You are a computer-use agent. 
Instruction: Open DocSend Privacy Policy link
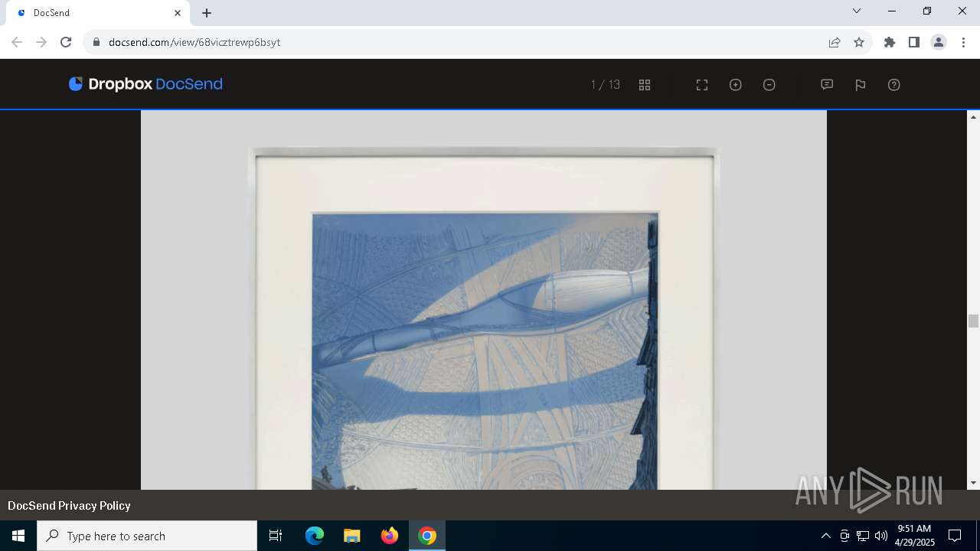(69, 506)
